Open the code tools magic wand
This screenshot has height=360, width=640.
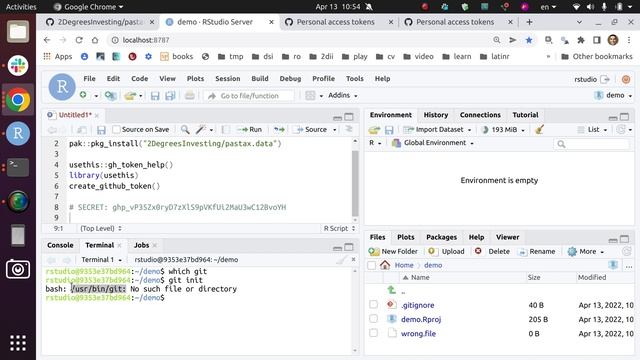pos(200,129)
